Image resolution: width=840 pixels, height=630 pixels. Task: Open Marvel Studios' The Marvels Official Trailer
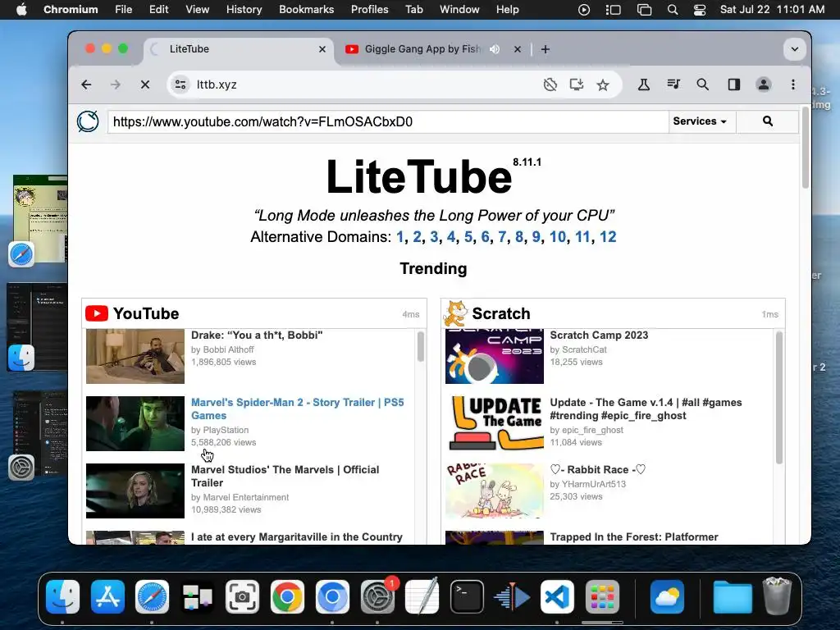285,477
